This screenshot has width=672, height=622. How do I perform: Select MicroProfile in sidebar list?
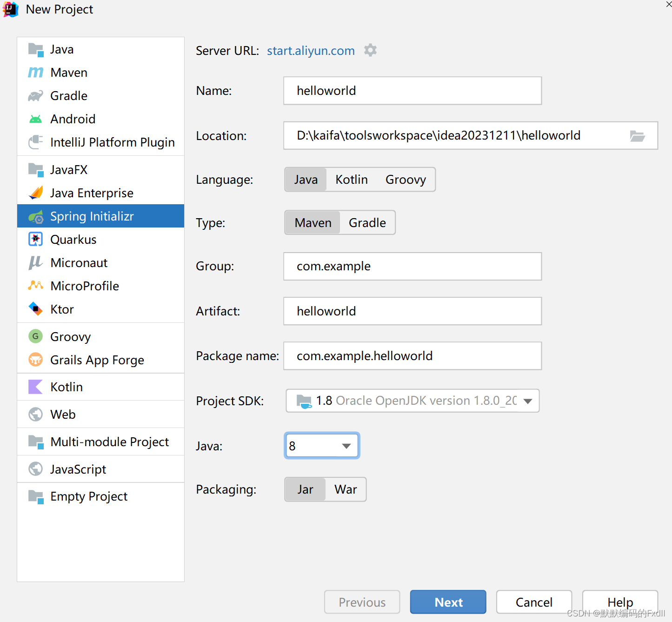pyautogui.click(x=100, y=286)
